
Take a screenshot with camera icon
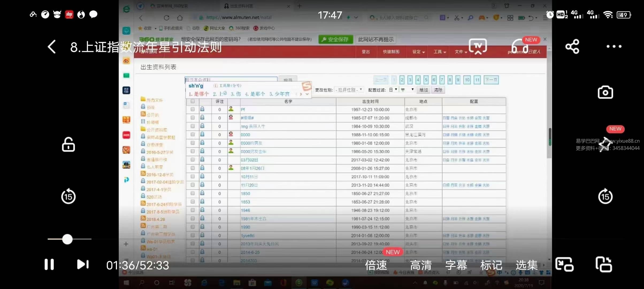click(605, 93)
